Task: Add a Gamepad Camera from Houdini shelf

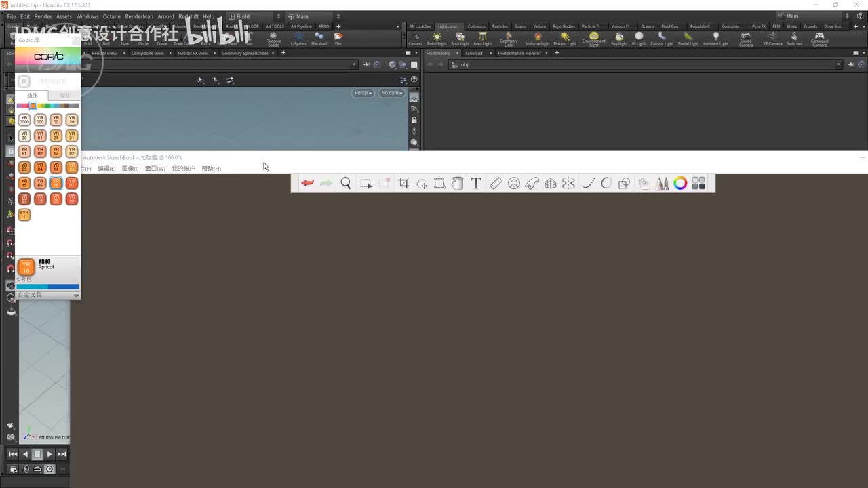Action: click(x=819, y=39)
